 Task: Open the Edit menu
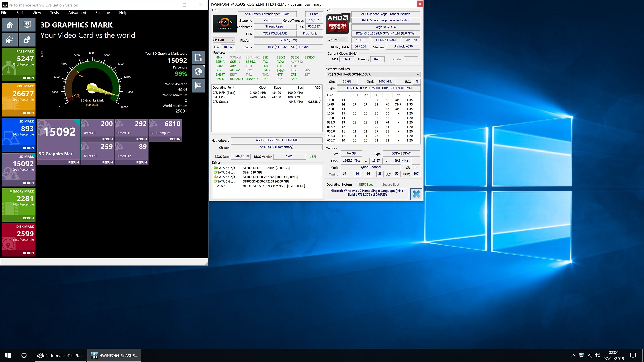(x=20, y=13)
